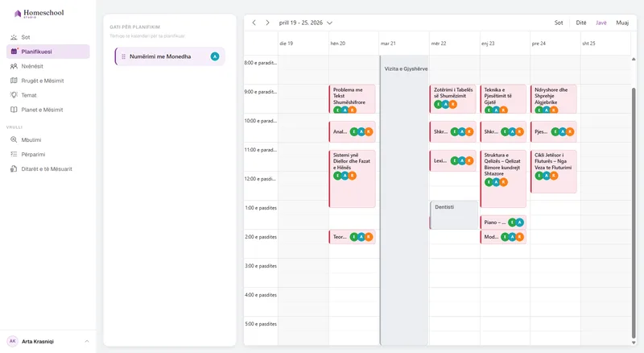Open the Struktura e Qelizës event
Viewport: 644px width, 353px height.
click(503, 179)
